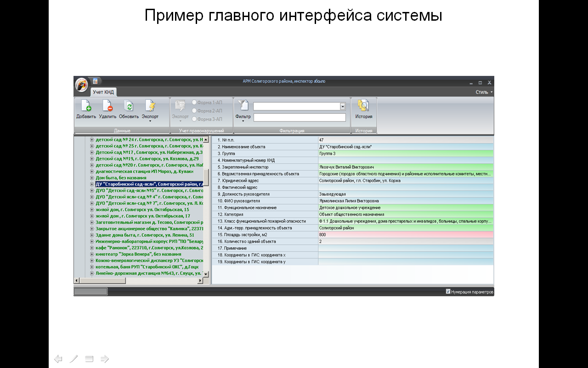The height and width of the screenshot is (368, 588).
Task: Click the Удалить (Delete) document icon
Action: (x=107, y=106)
